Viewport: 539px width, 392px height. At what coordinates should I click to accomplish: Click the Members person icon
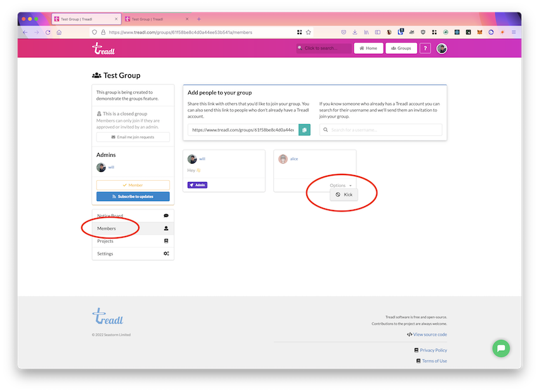click(166, 228)
